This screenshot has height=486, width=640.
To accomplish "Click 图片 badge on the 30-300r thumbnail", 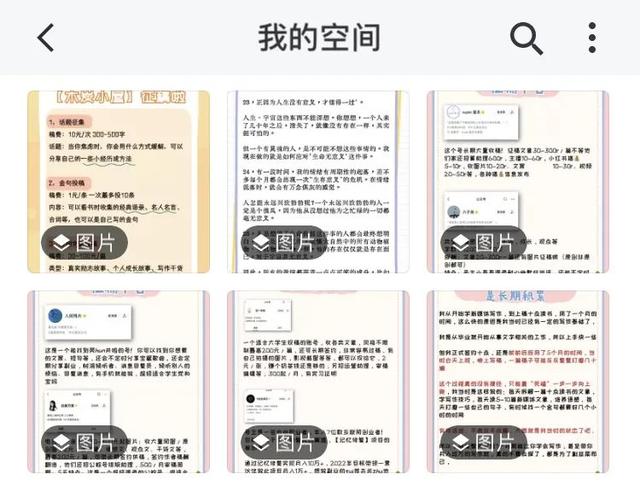I will pyautogui.click(x=484, y=243).
